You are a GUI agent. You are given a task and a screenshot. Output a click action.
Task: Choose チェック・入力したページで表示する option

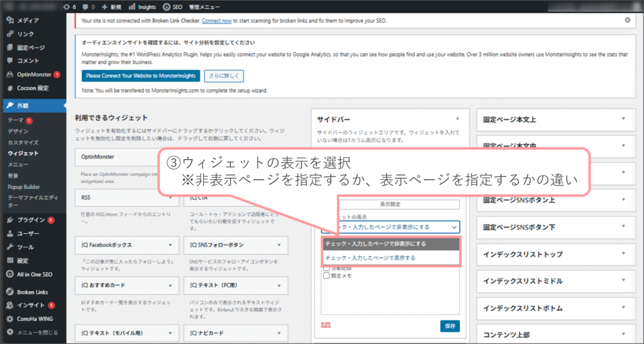(x=370, y=258)
